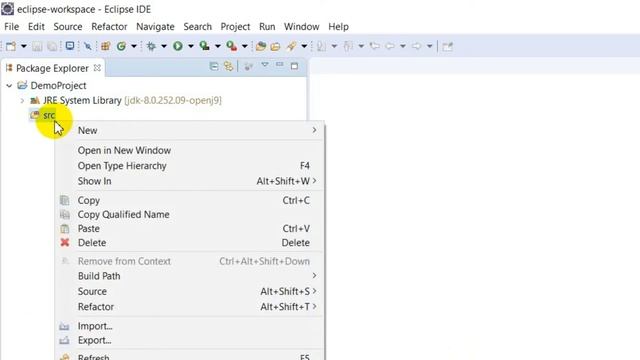Open the Run dropdown arrow

pyautogui.click(x=191, y=46)
